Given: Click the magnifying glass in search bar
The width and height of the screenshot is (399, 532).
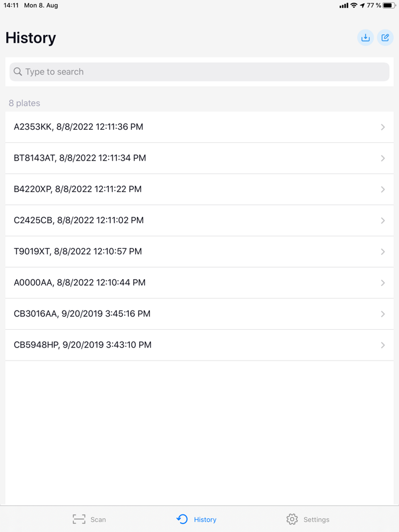Looking at the screenshot, I should click(x=18, y=72).
